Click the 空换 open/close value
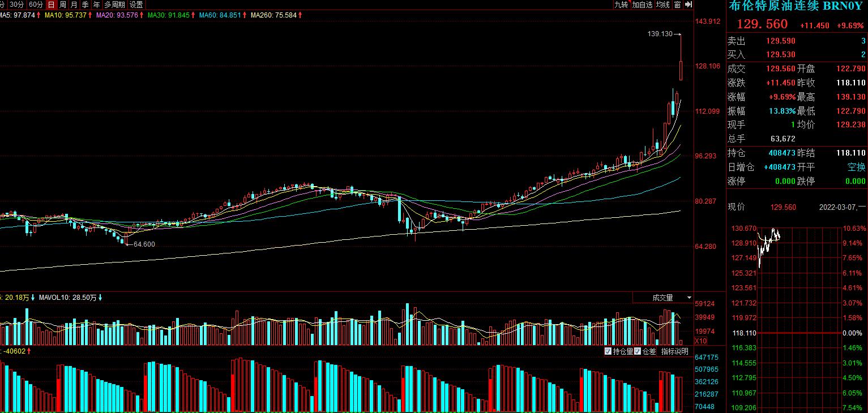 click(x=856, y=167)
